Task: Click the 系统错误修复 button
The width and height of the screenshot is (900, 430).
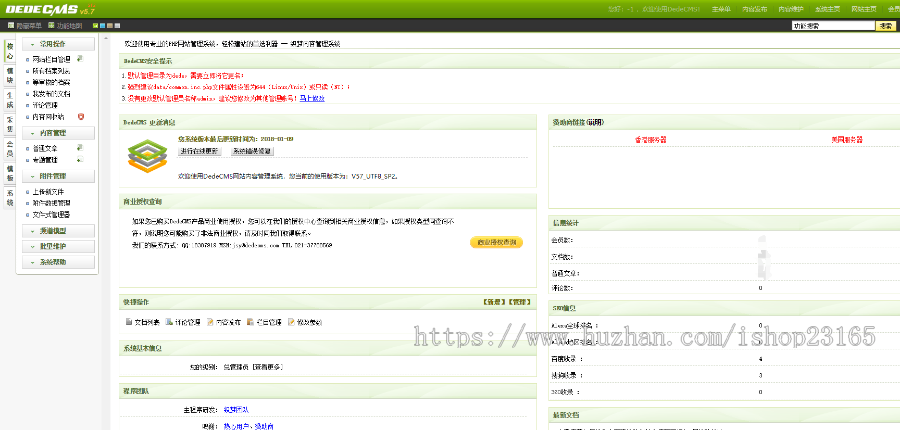Action: [253, 151]
